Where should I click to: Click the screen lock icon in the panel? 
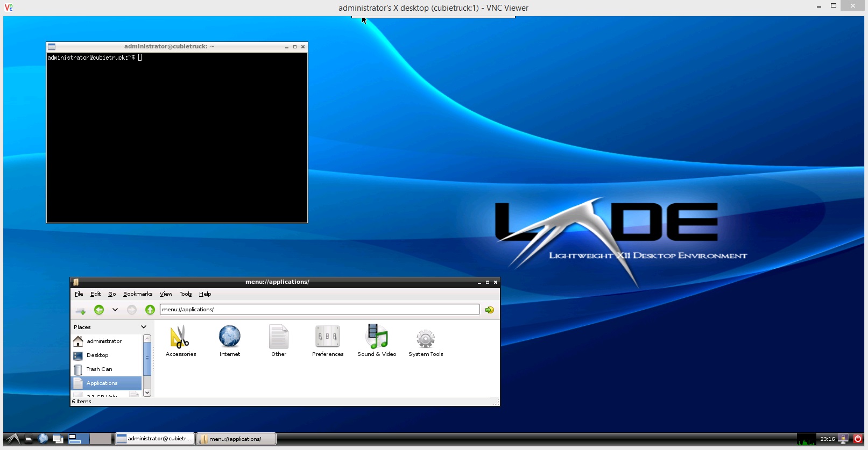coord(843,439)
